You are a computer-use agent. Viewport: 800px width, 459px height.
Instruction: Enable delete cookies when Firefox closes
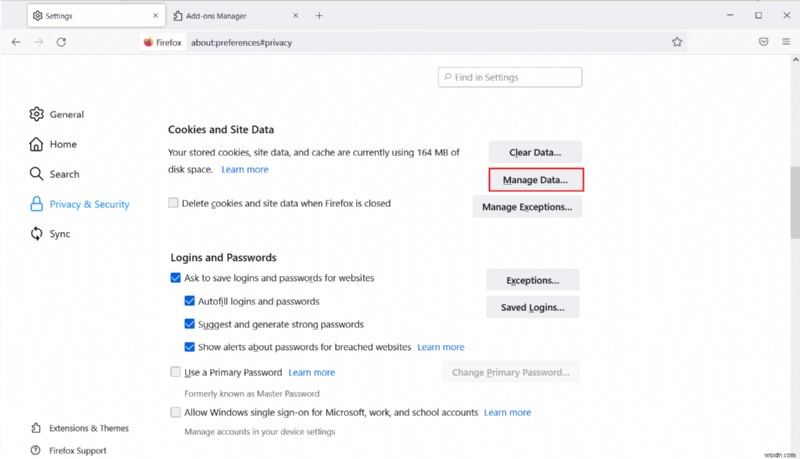(x=174, y=203)
